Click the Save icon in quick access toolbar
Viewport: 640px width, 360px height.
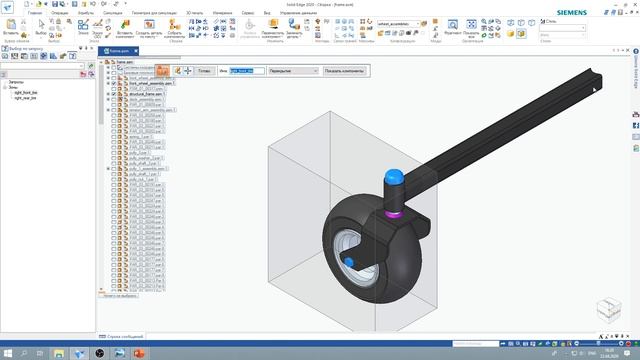pyautogui.click(x=55, y=4)
